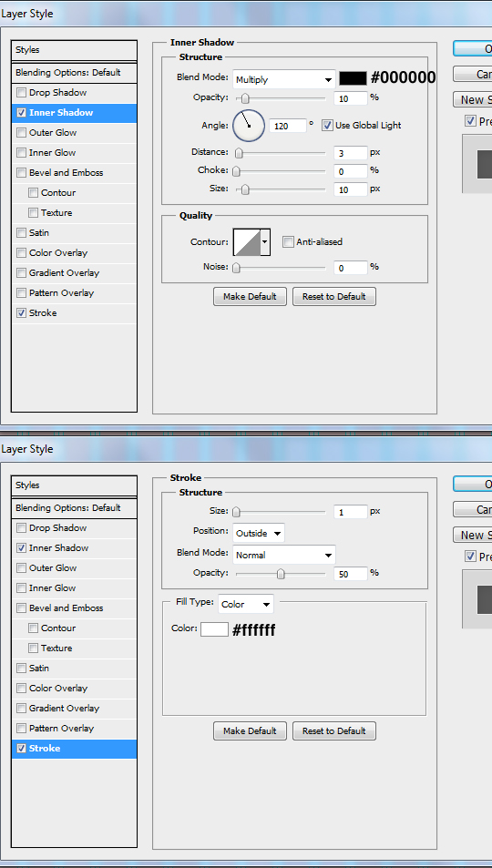
Task: Uncheck Stroke checkbox in top dialog
Action: click(22, 312)
